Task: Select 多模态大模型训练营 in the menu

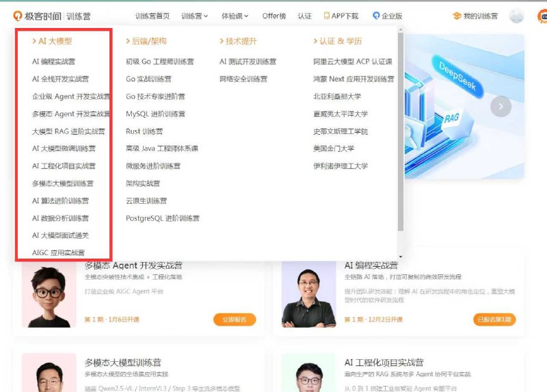Action: click(x=62, y=183)
